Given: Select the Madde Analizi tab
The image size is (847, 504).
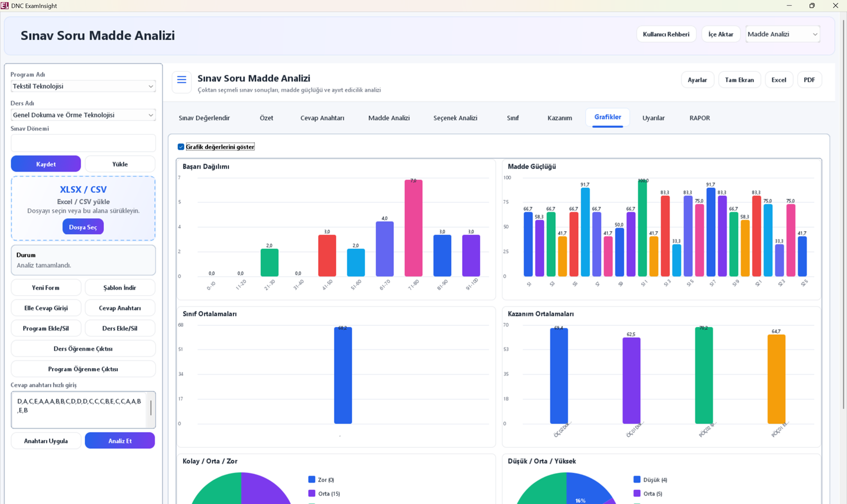Looking at the screenshot, I should pyautogui.click(x=389, y=118).
